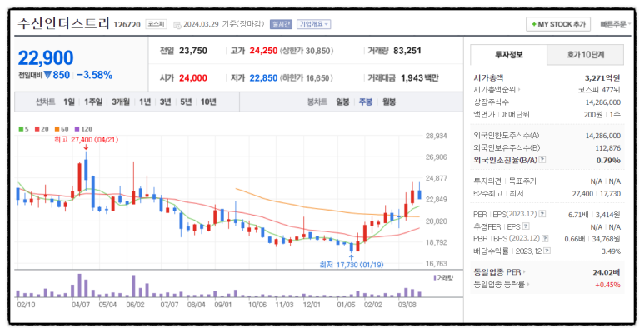Click the 시가총액 value 3,271억원
The width and height of the screenshot is (644, 333).
coord(602,77)
